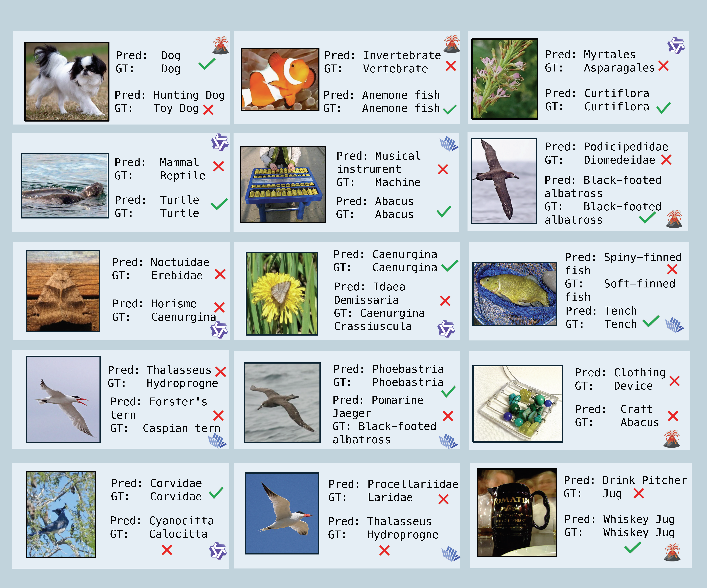707x588 pixels.
Task: Click the 'Hunting Dog' prediction text
Action: 189,95
